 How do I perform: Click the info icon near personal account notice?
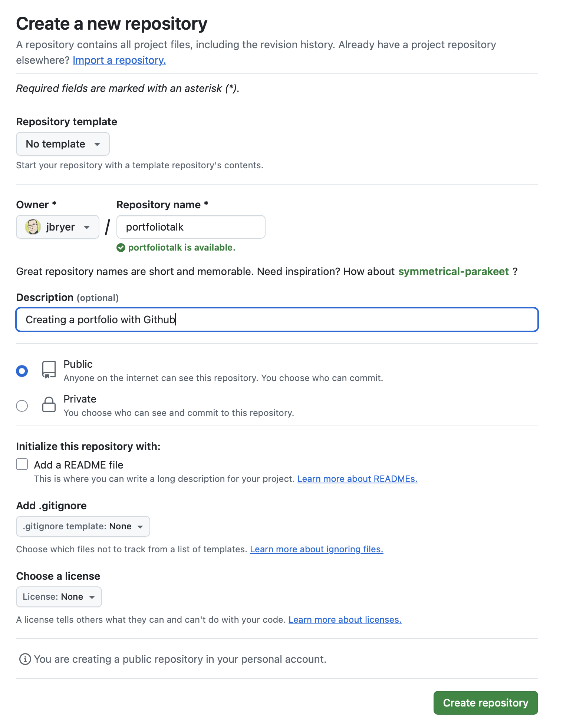pyautogui.click(x=25, y=659)
